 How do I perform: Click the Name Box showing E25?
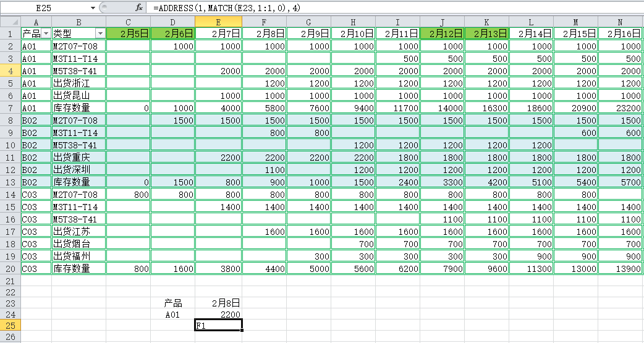click(x=44, y=7)
